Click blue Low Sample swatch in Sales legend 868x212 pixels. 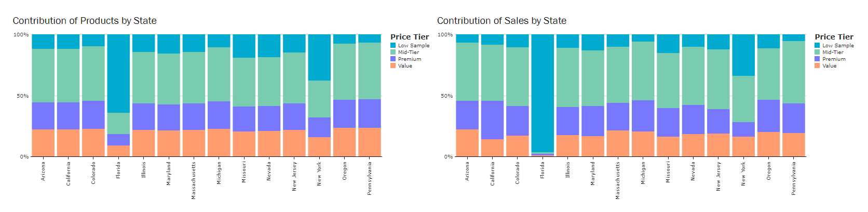818,46
